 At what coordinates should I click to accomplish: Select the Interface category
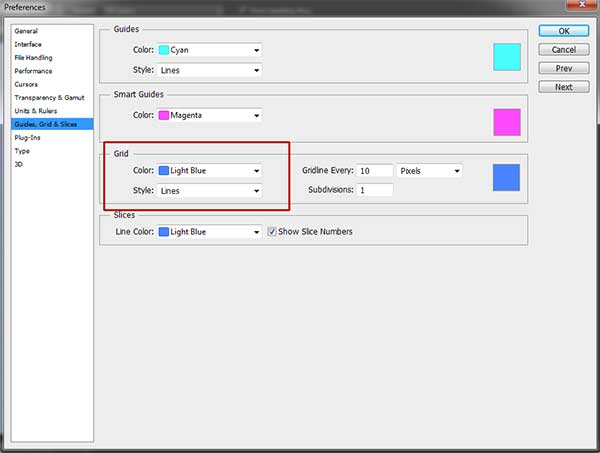coord(28,44)
